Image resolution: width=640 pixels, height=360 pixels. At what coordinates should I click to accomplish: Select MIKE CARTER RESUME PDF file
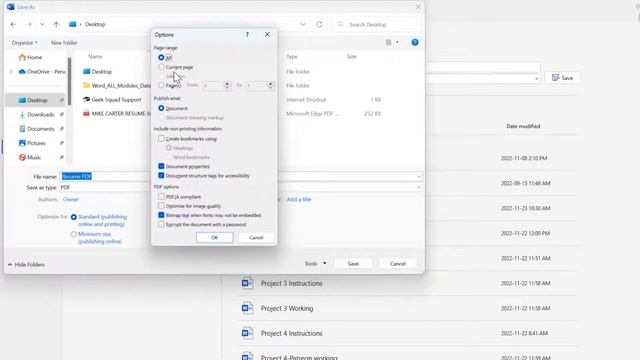[117, 113]
